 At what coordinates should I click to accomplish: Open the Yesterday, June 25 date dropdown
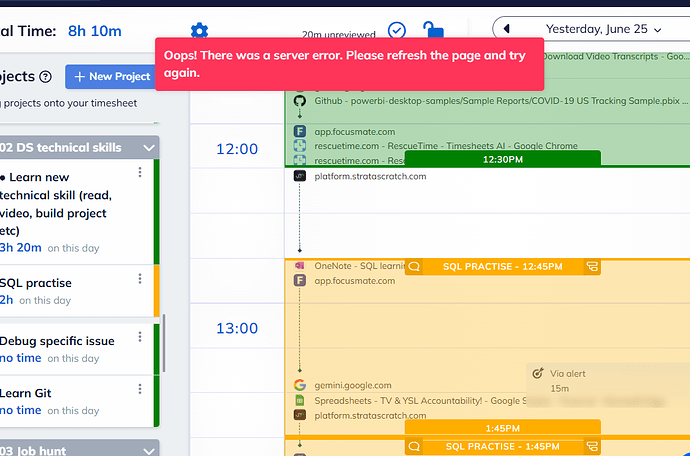click(x=603, y=29)
